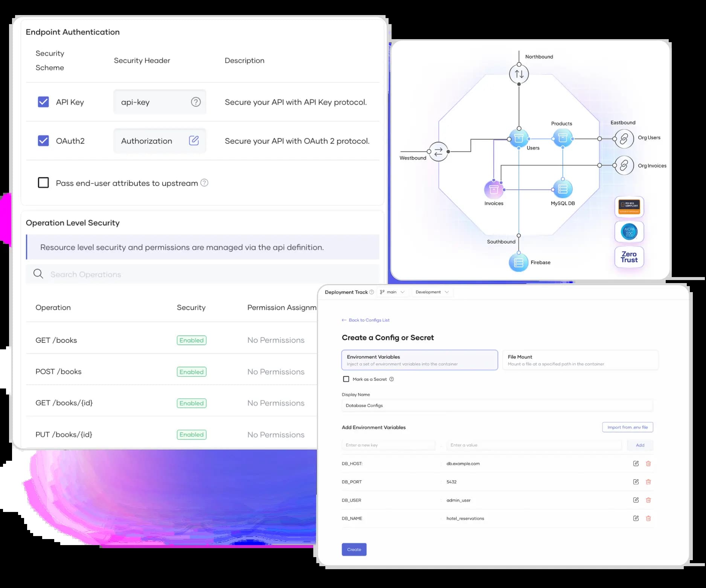
Task: Edit the DB_HOST variable
Action: point(636,463)
